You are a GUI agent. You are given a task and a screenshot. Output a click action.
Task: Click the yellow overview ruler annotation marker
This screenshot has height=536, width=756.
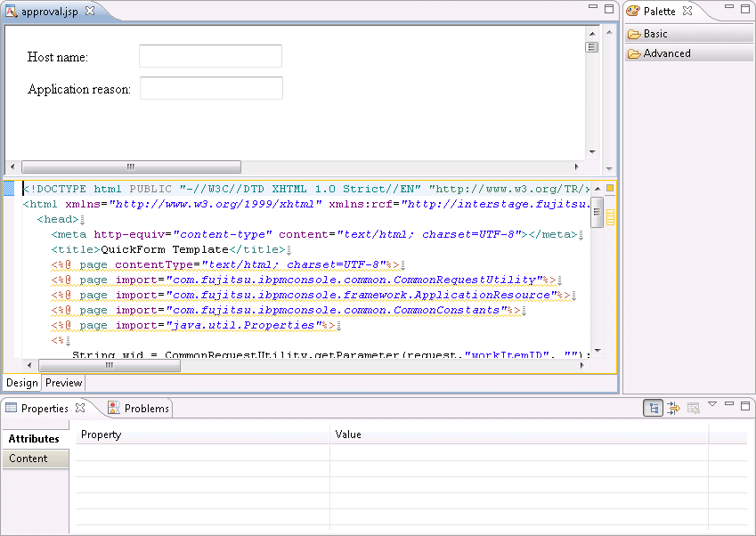click(610, 217)
